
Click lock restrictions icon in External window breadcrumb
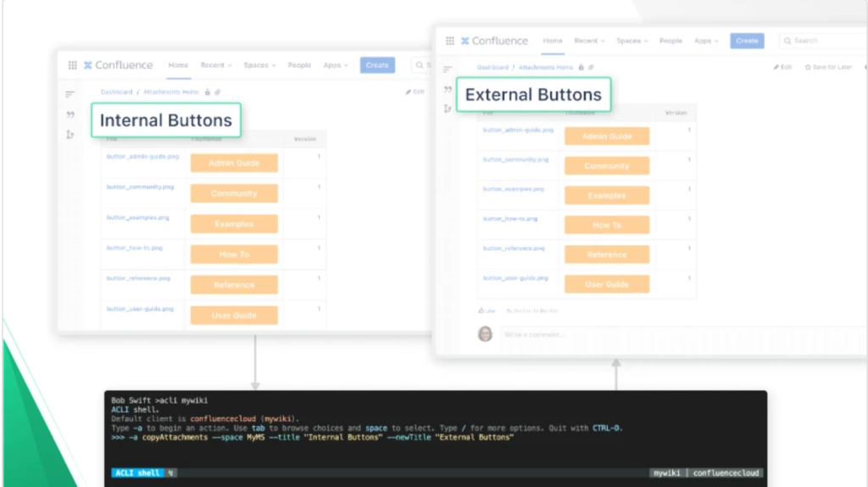pos(581,67)
